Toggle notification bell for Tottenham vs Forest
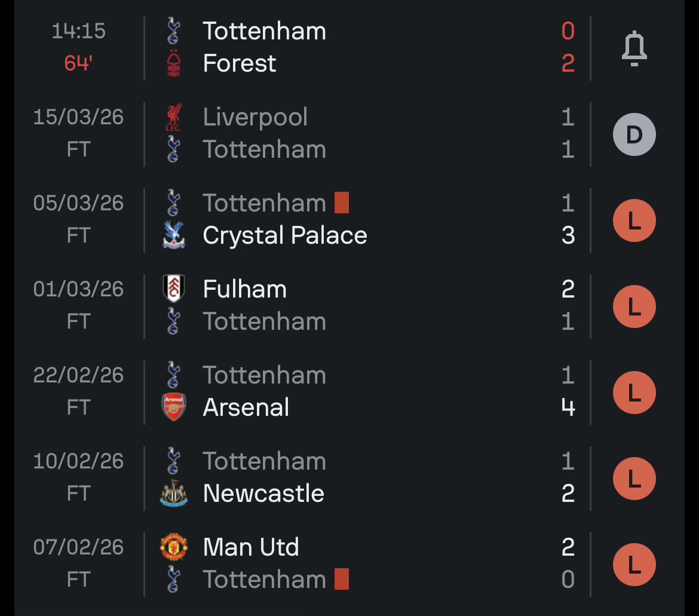 634,48
